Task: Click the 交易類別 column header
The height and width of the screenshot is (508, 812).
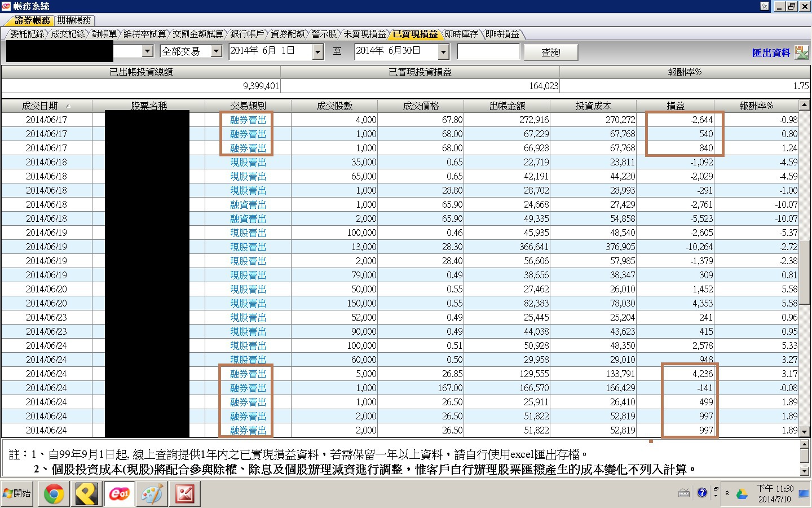Action: [248, 106]
